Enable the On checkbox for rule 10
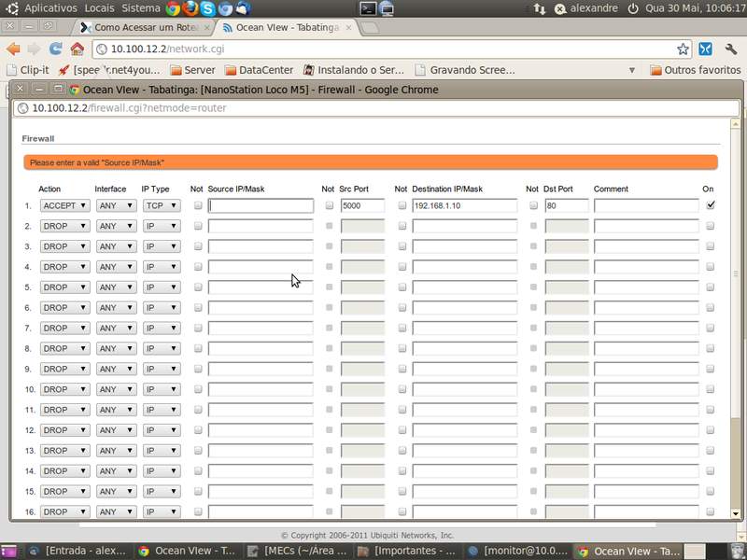Screen dimensions: 747x560 point(711,389)
